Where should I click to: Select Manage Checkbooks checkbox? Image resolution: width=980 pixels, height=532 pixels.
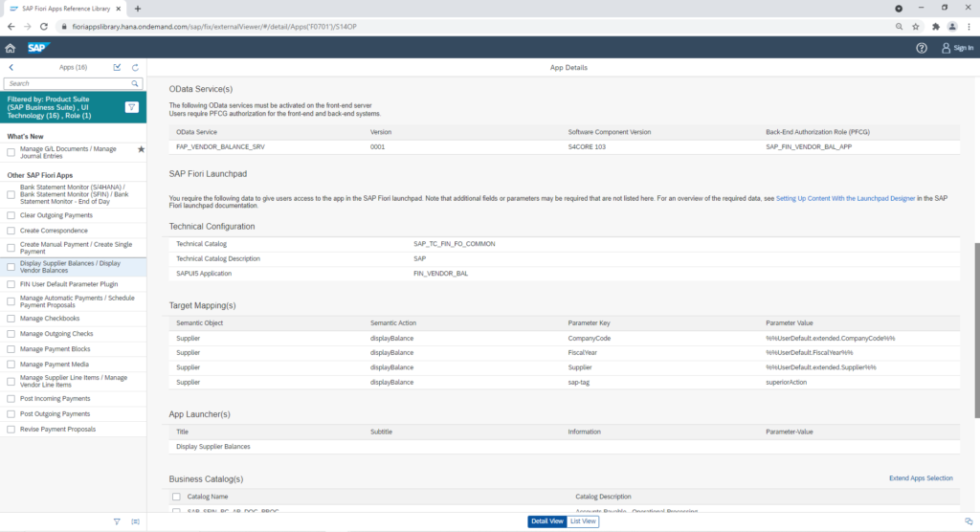click(11, 319)
